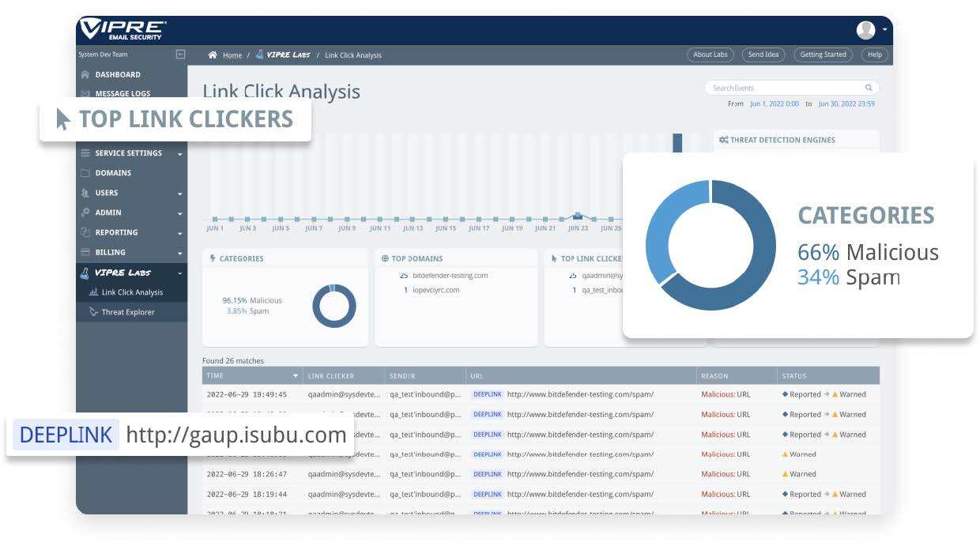Sort by Time column arrow
The width and height of the screenshot is (980, 546).
pyautogui.click(x=296, y=376)
